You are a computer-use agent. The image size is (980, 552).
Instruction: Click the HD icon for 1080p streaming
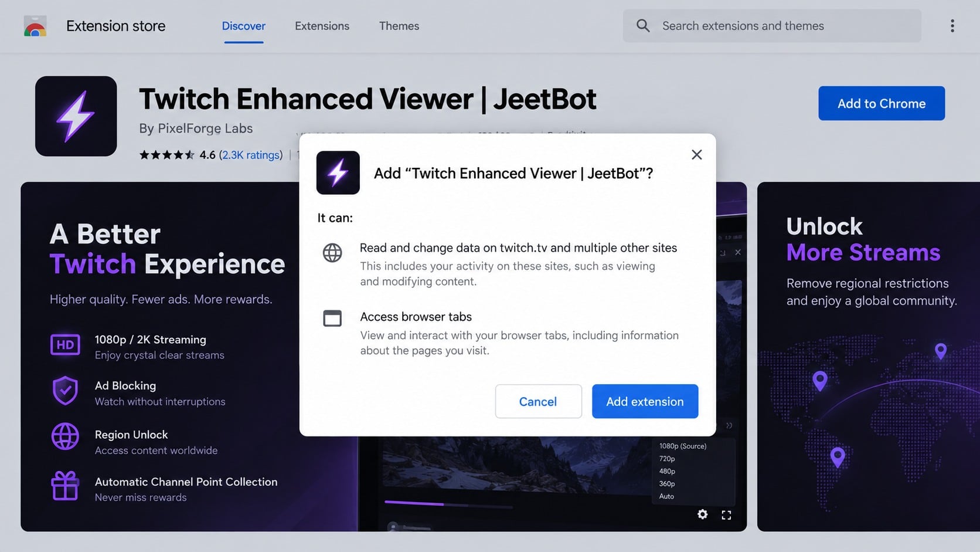[65, 345]
